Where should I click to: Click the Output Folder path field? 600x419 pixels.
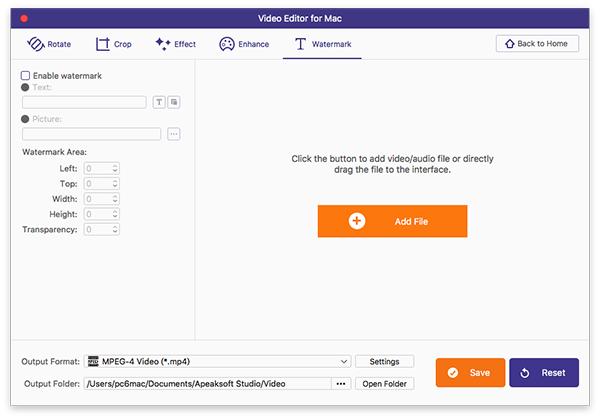point(207,383)
